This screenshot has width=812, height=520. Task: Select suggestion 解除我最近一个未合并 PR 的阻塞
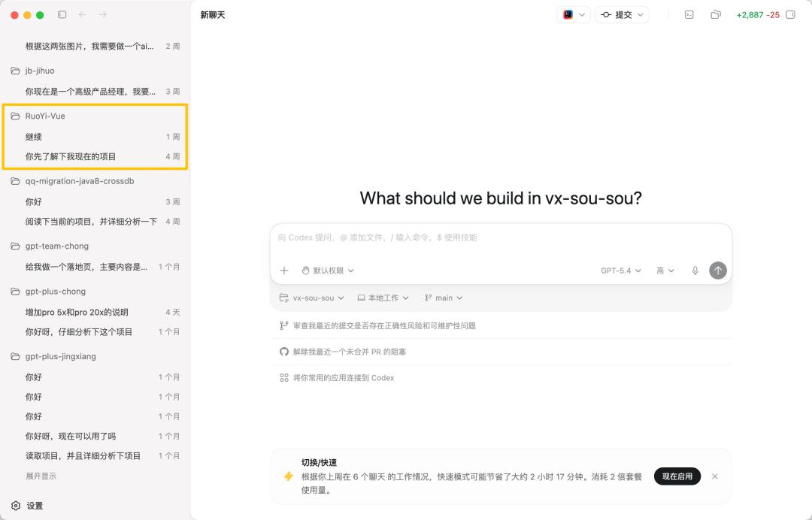click(x=501, y=352)
